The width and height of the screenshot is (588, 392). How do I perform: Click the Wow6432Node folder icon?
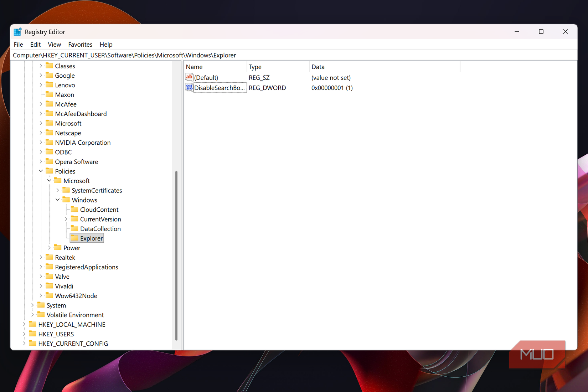tap(50, 295)
